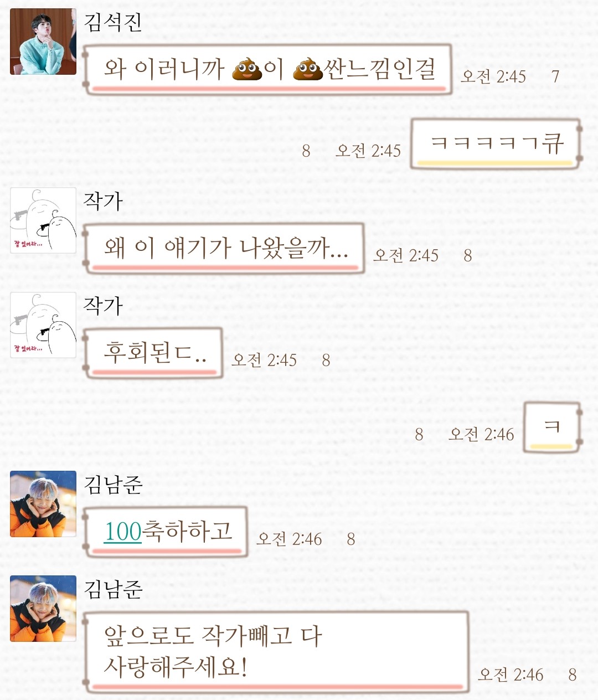Image resolution: width=598 pixels, height=700 pixels.
Task: Click the 오전 2:45 timestamp beside 김석진's message
Action: [x=493, y=76]
